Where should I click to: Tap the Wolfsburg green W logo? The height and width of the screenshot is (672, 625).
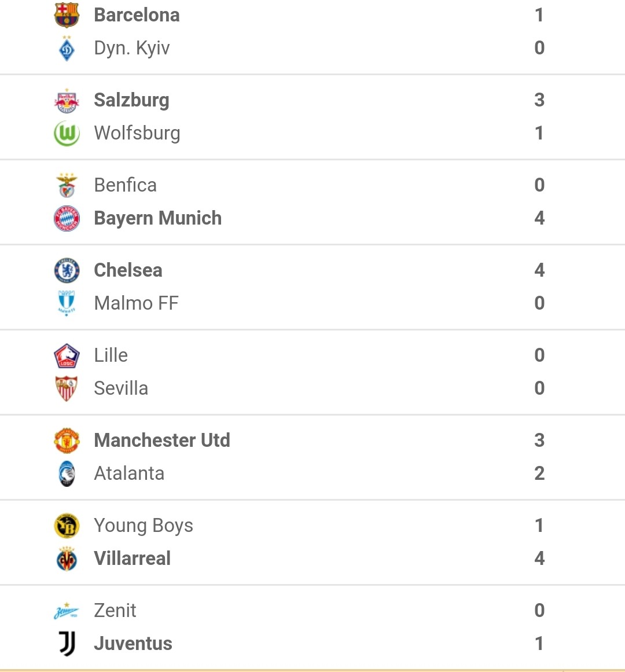[x=67, y=133]
